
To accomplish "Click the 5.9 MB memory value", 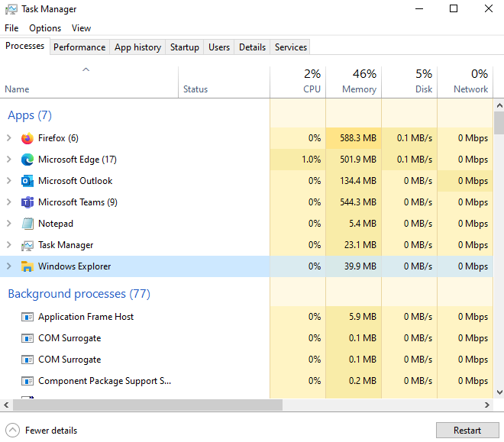I will [363, 317].
